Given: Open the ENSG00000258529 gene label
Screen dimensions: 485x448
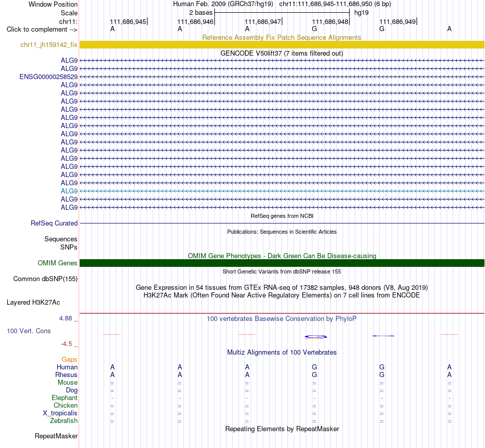Looking at the screenshot, I should 48,77.
